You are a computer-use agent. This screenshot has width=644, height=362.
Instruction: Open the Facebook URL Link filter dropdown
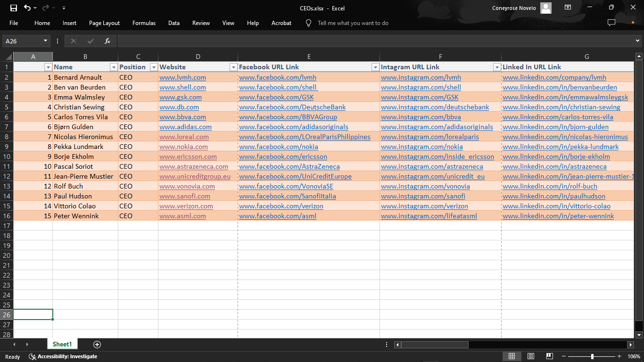point(375,67)
